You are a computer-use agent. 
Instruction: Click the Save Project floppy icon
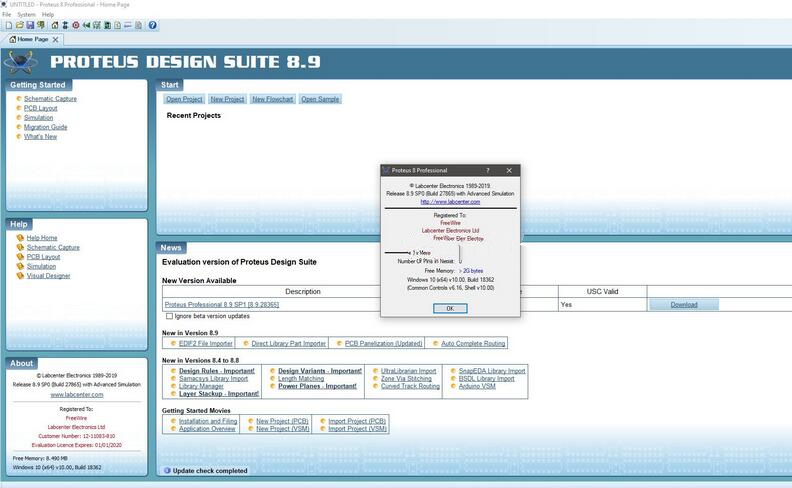point(30,25)
